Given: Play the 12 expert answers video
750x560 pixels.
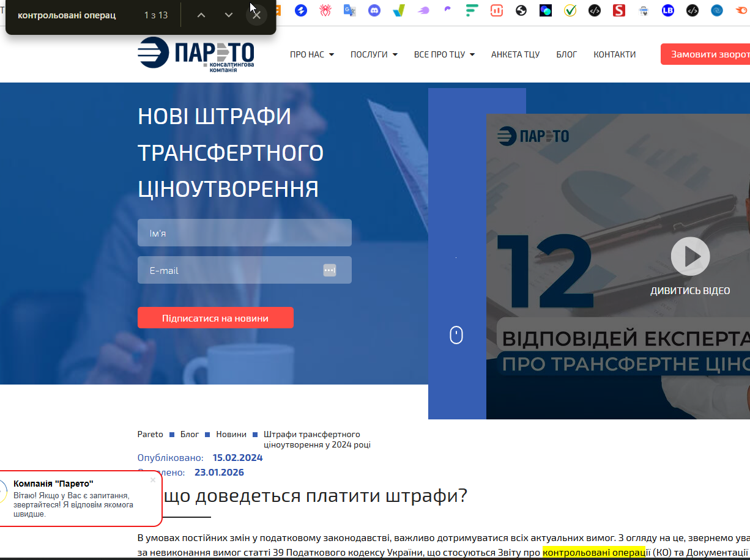Looking at the screenshot, I should [690, 256].
